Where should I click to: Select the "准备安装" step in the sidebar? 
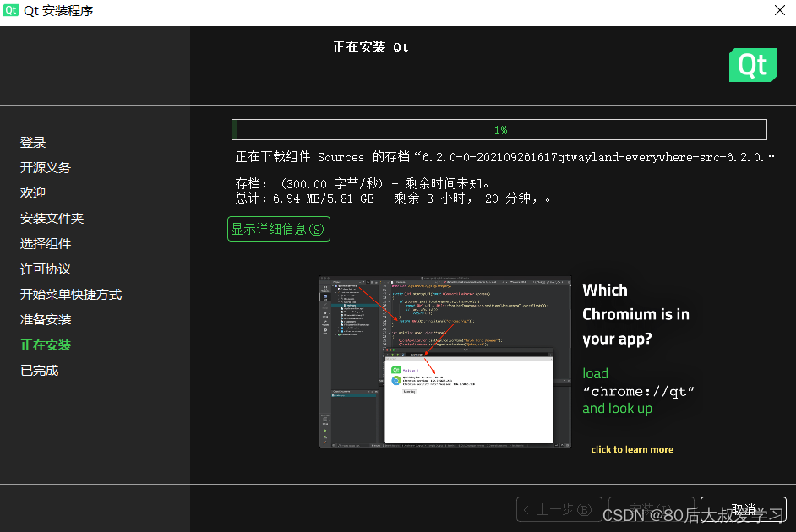coord(45,319)
